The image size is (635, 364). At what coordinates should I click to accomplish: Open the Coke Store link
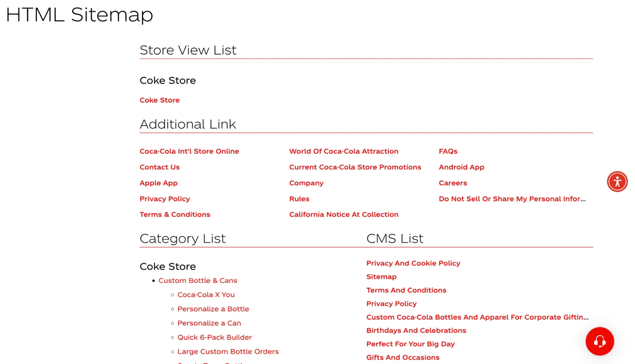[159, 100]
